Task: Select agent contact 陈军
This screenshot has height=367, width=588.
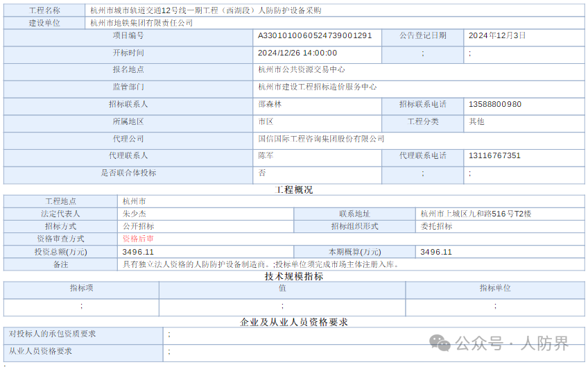Action: pos(266,155)
